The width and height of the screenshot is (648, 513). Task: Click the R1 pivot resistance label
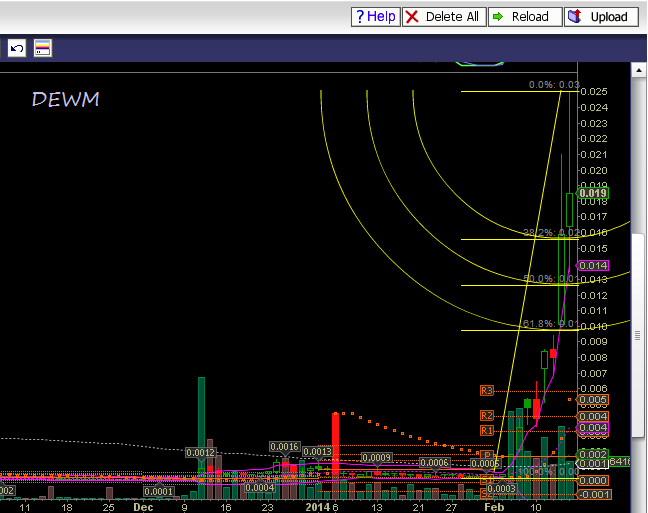(488, 430)
